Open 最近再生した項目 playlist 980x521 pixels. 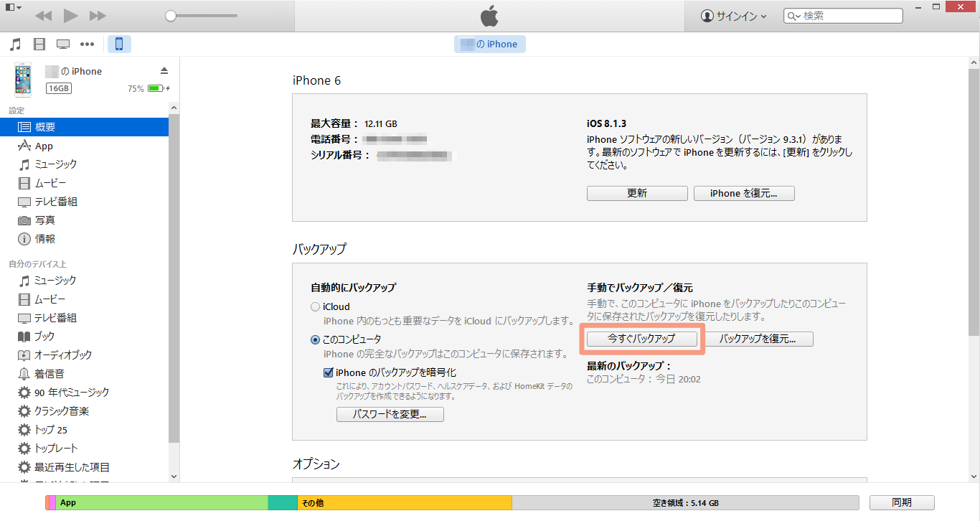(x=84, y=467)
